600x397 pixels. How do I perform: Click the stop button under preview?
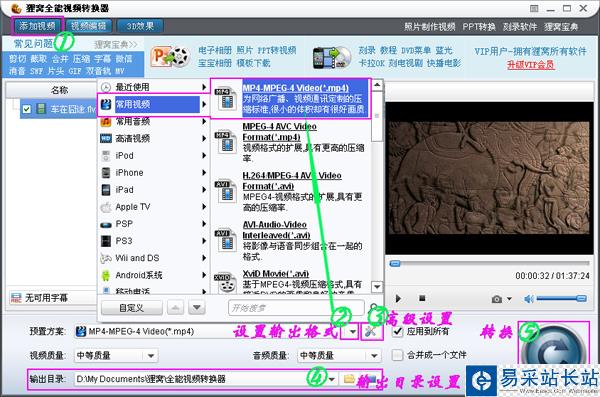(422, 298)
